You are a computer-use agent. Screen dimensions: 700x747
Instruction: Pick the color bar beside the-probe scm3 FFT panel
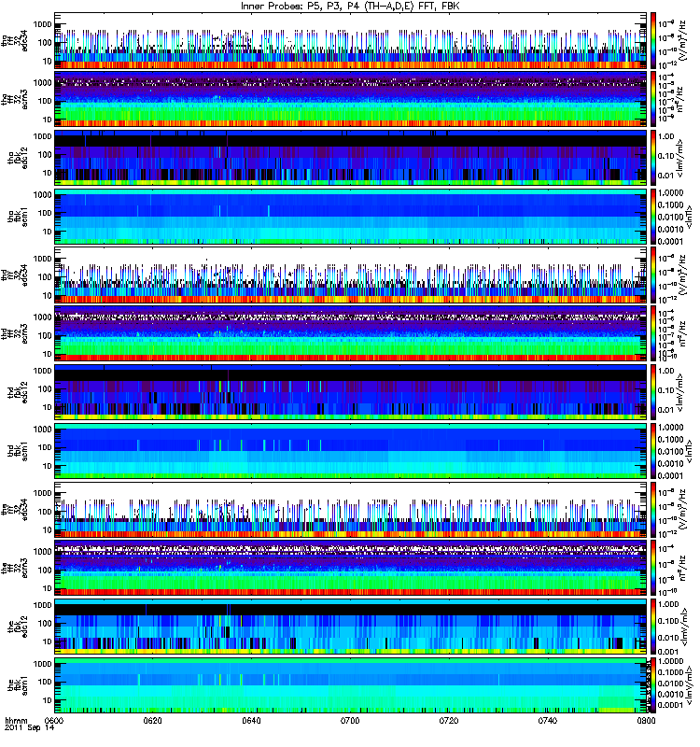click(652, 569)
